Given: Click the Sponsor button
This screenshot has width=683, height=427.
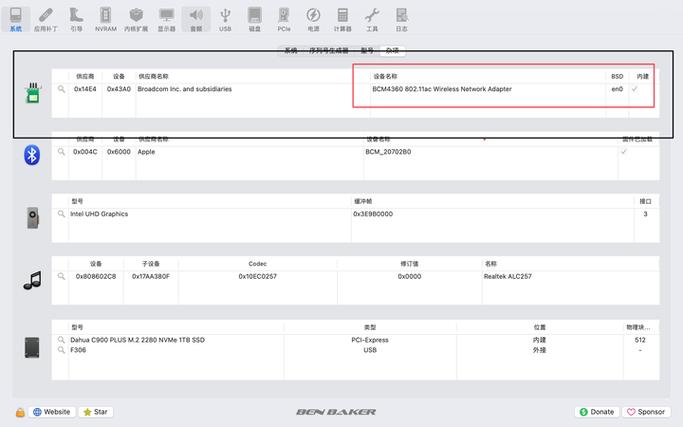Looking at the screenshot, I should click(646, 412).
